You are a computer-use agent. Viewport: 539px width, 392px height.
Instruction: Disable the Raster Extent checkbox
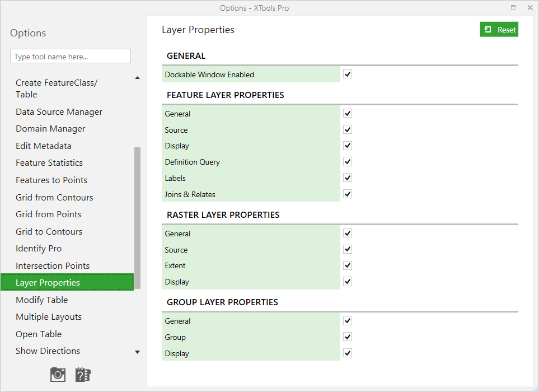(x=348, y=265)
